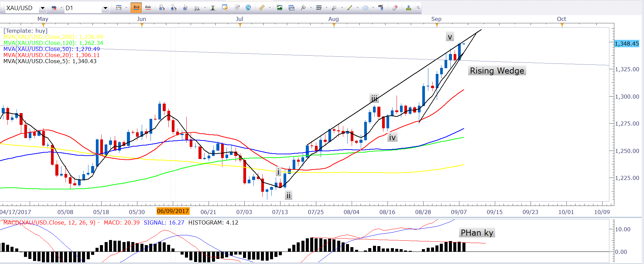Click the Rising Wedge chart label
Image resolution: width=644 pixels, height=264 pixels.
coord(497,71)
